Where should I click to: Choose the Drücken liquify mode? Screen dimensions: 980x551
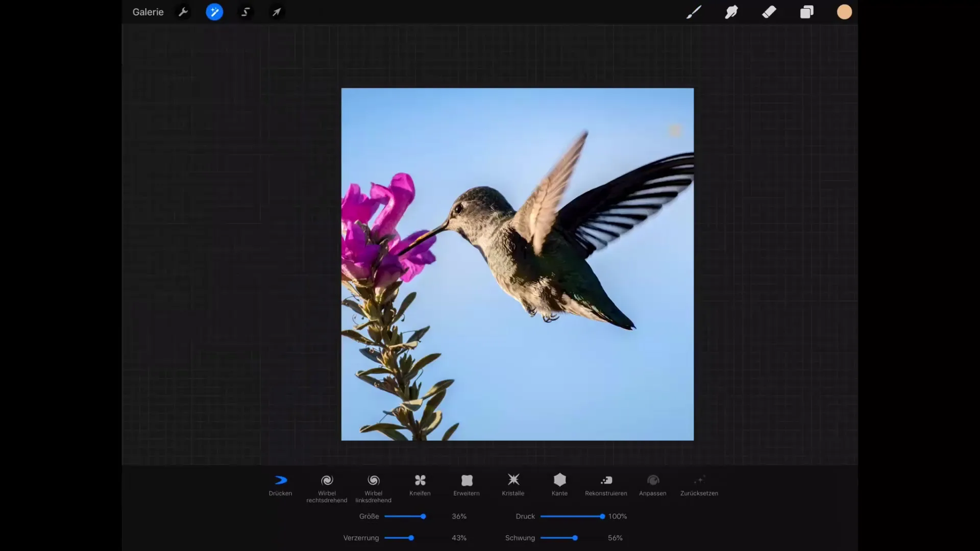[281, 486]
